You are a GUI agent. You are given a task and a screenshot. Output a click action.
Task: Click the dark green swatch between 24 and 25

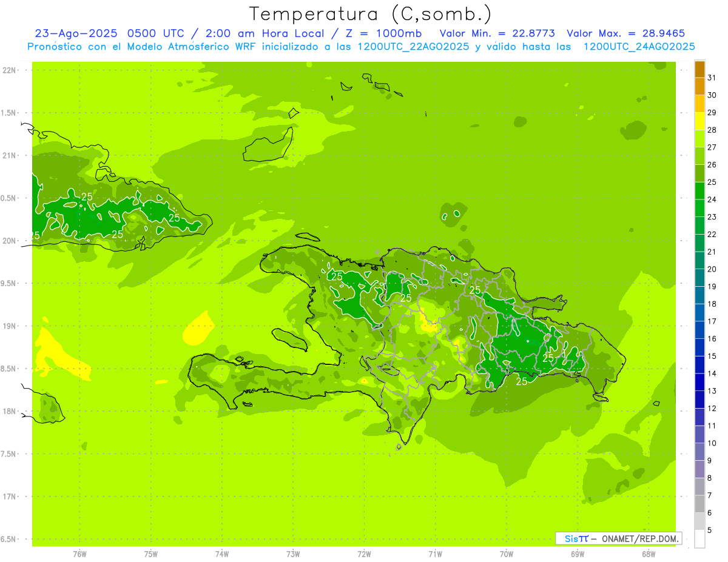point(699,191)
